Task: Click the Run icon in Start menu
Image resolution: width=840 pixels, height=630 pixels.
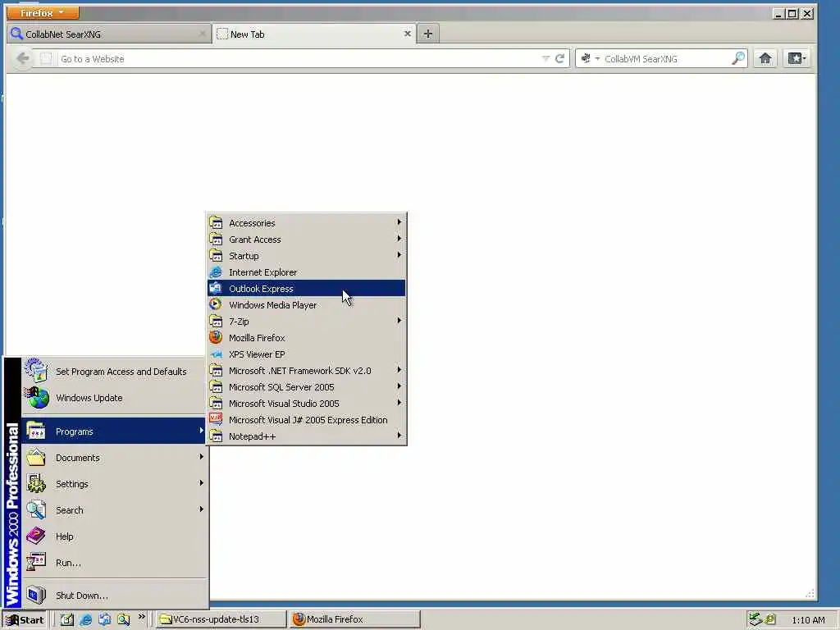Action: point(36,563)
